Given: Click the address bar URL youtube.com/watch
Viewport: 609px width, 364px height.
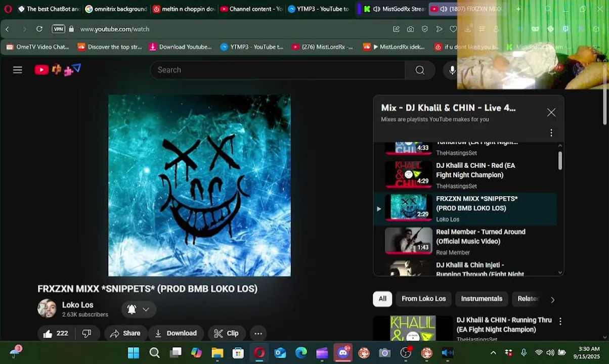Looking at the screenshot, I should pos(115,29).
